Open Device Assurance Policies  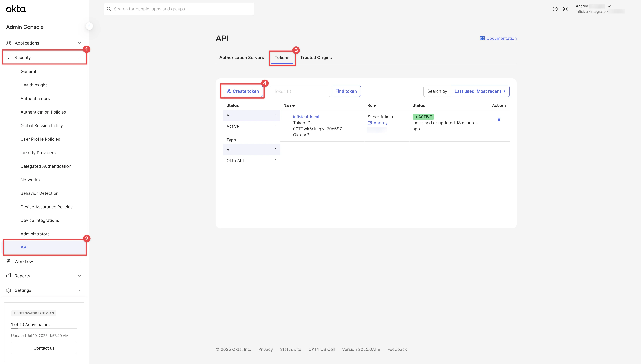click(46, 207)
